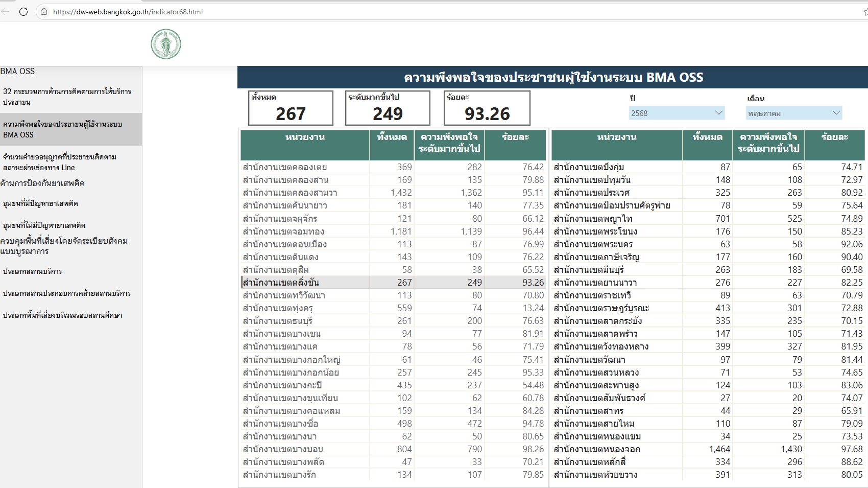The width and height of the screenshot is (868, 488).
Task: Sort right table by หน่วยงาน header
Action: point(617,145)
